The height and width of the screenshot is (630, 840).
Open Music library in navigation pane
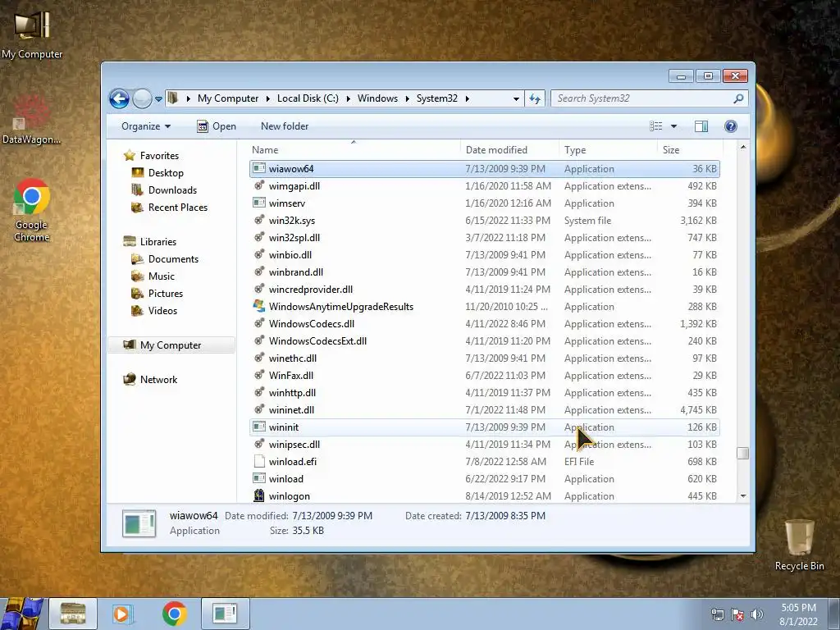pos(153,276)
